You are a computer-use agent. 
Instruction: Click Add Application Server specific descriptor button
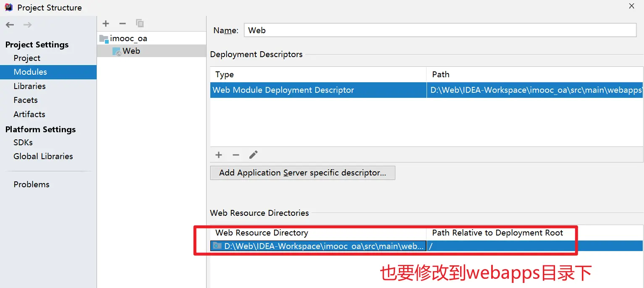(x=303, y=173)
